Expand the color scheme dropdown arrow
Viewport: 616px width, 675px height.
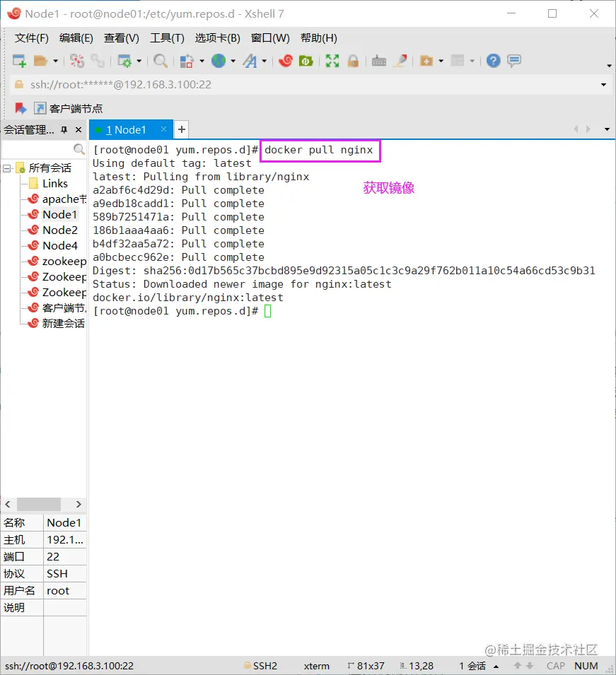pyautogui.click(x=202, y=61)
